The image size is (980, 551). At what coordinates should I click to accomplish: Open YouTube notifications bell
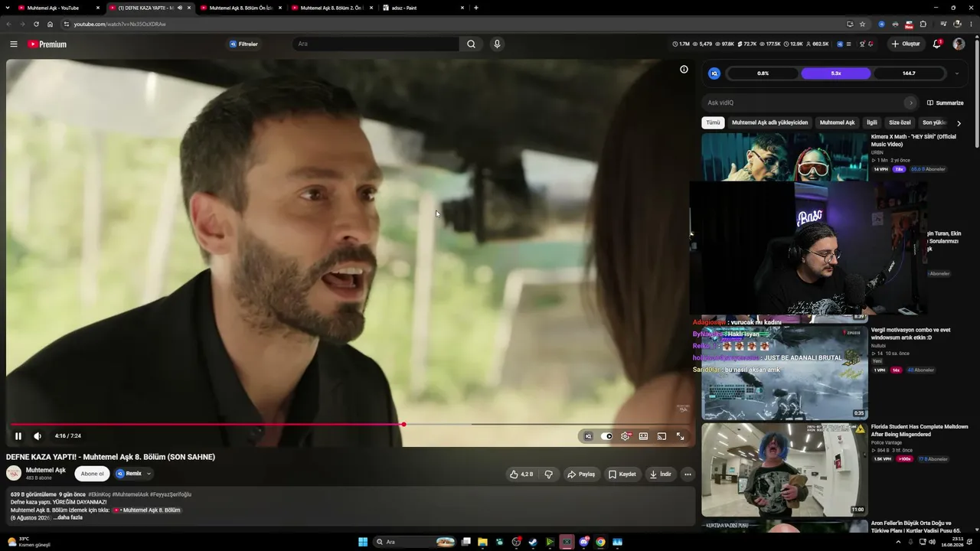pyautogui.click(x=937, y=44)
